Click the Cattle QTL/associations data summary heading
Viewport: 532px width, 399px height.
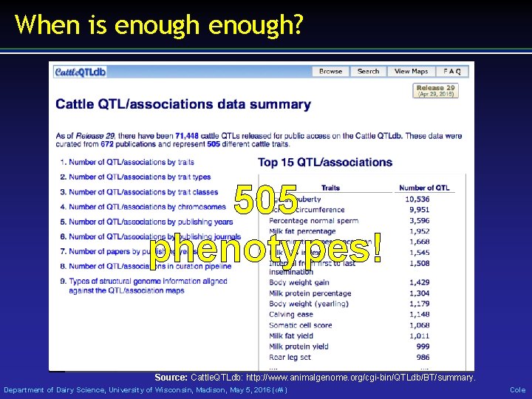[183, 104]
